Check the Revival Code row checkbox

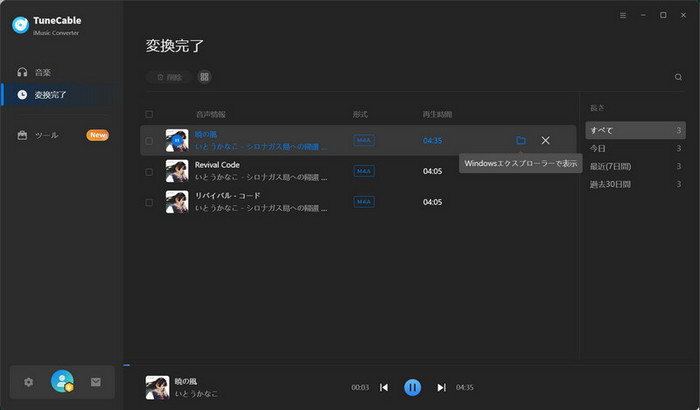(x=149, y=172)
